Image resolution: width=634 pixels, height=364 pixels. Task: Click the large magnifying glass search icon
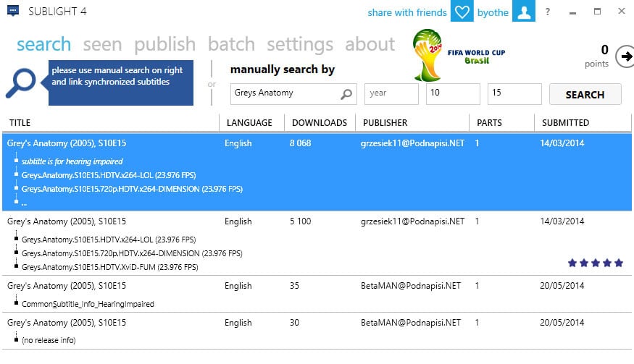[x=20, y=83]
